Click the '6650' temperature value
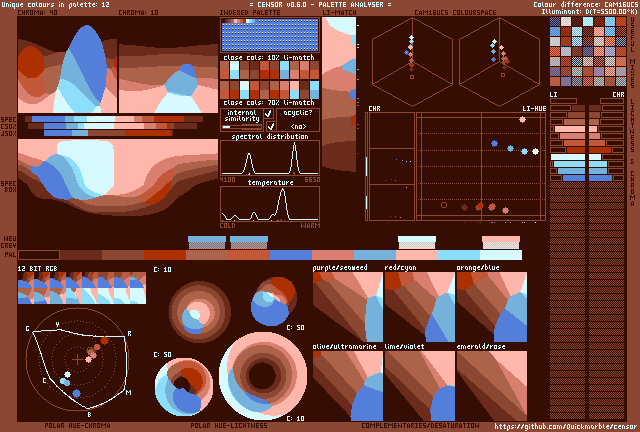The height and width of the screenshot is (432, 640). click(312, 180)
